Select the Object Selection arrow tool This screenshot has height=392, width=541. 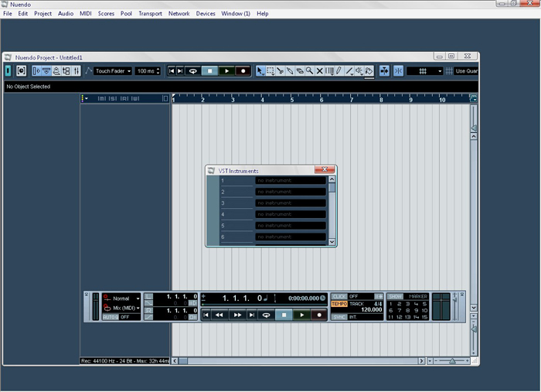260,71
